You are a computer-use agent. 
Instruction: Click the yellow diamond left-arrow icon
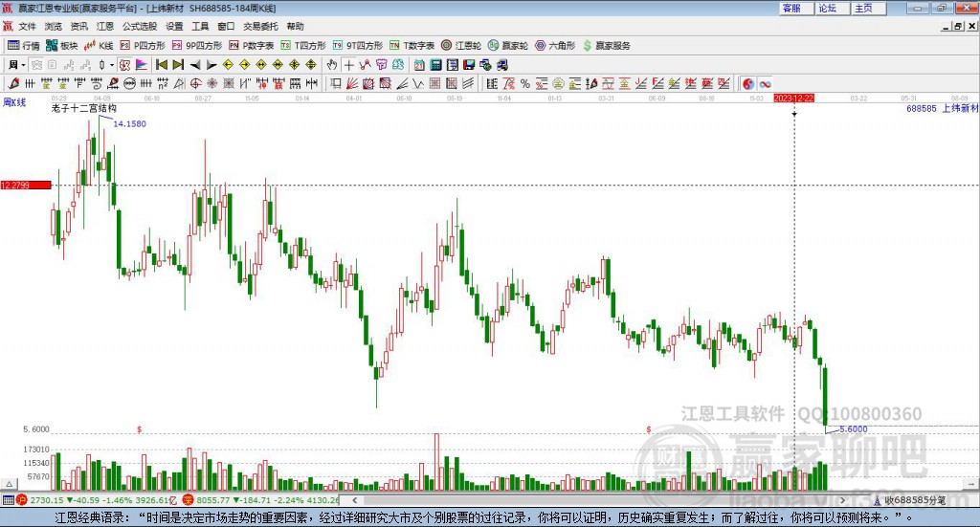click(228, 65)
